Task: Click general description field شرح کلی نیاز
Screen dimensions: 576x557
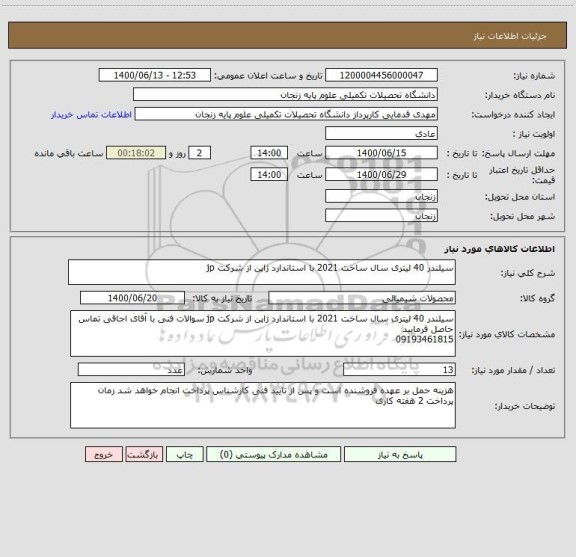Action: click(x=262, y=272)
